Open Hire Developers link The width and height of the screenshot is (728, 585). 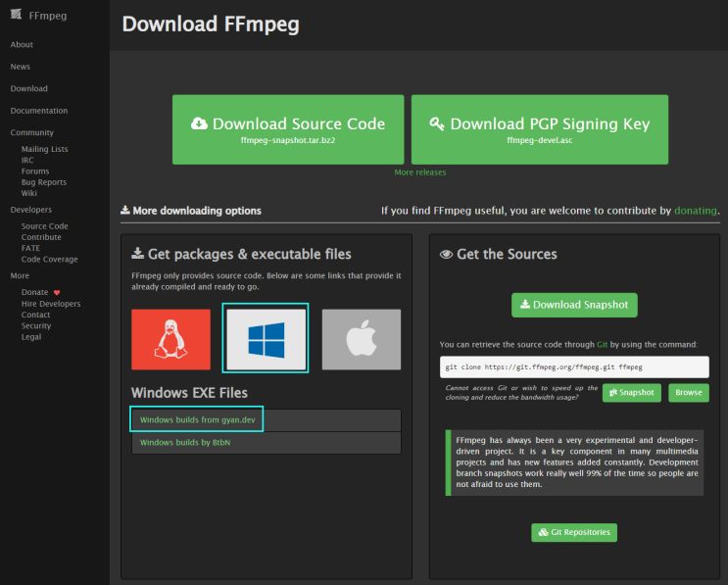pos(51,304)
